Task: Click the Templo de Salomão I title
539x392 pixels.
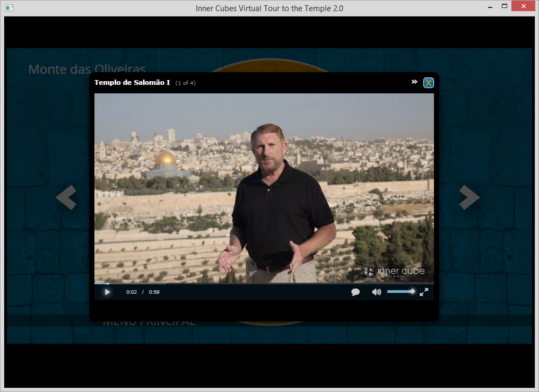Action: click(x=132, y=82)
